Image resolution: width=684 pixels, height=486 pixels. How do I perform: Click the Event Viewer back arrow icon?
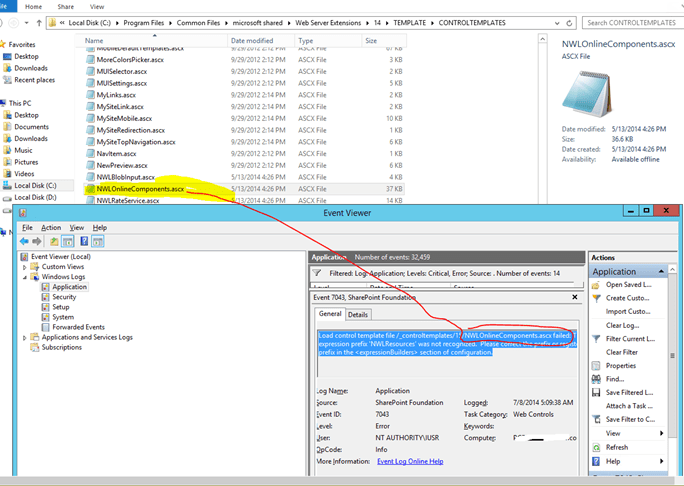24,242
